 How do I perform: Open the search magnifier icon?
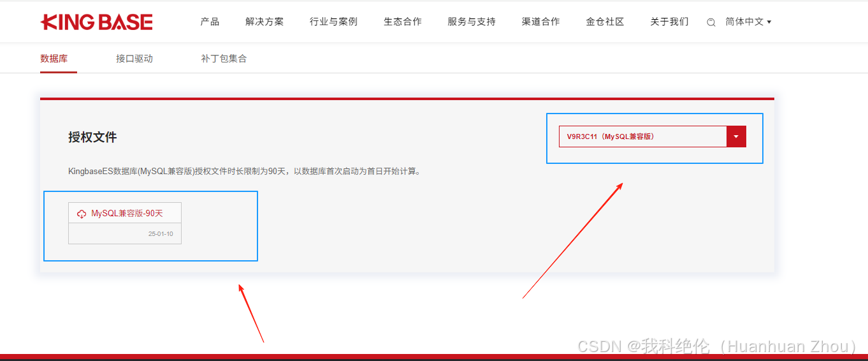[711, 22]
